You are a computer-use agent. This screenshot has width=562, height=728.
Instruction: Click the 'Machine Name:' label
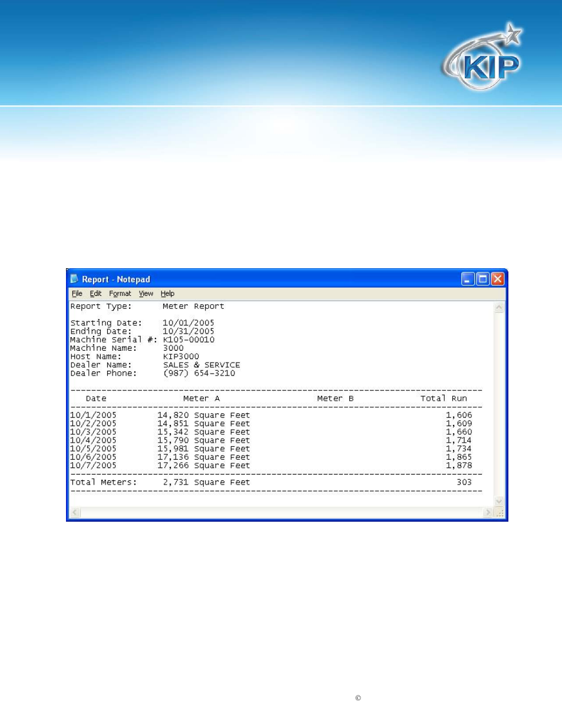click(x=104, y=348)
